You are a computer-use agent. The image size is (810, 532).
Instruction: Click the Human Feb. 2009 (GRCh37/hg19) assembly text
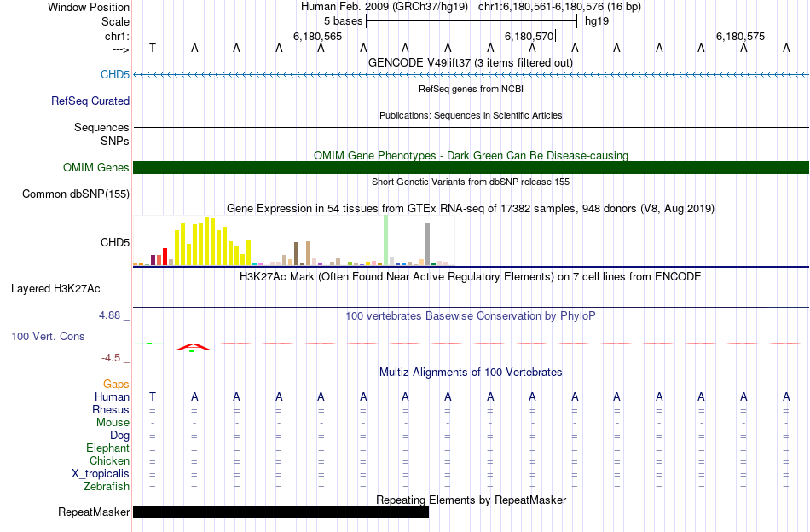385,7
